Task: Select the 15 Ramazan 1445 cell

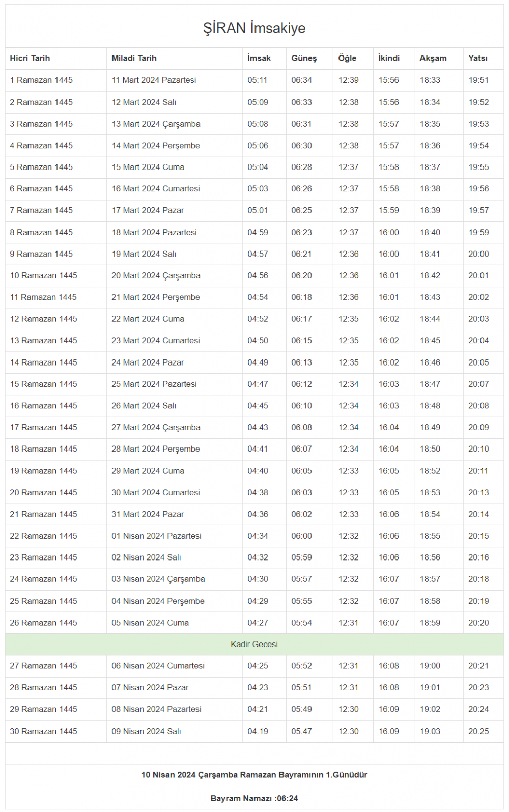Action: 43,384
